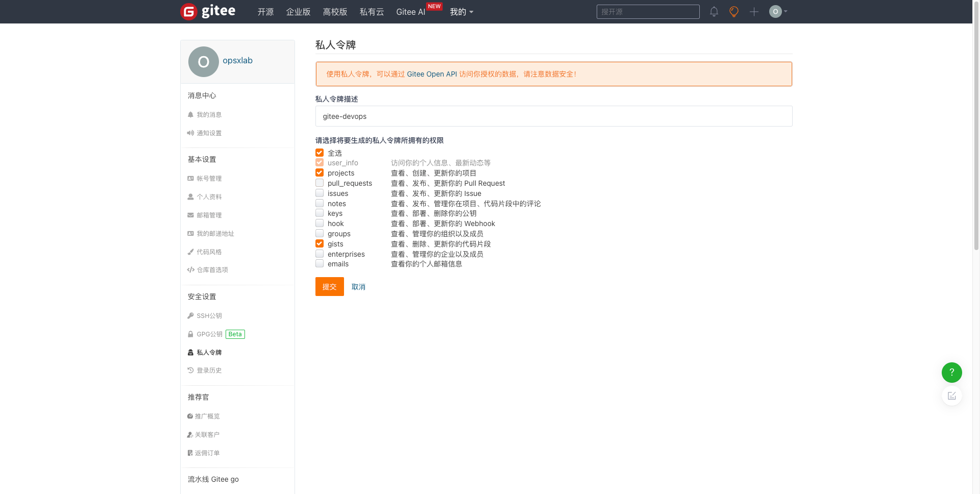Screen dimensions: 980x494
Task: Click lock icon beside GPG公钥
Action: click(x=190, y=334)
